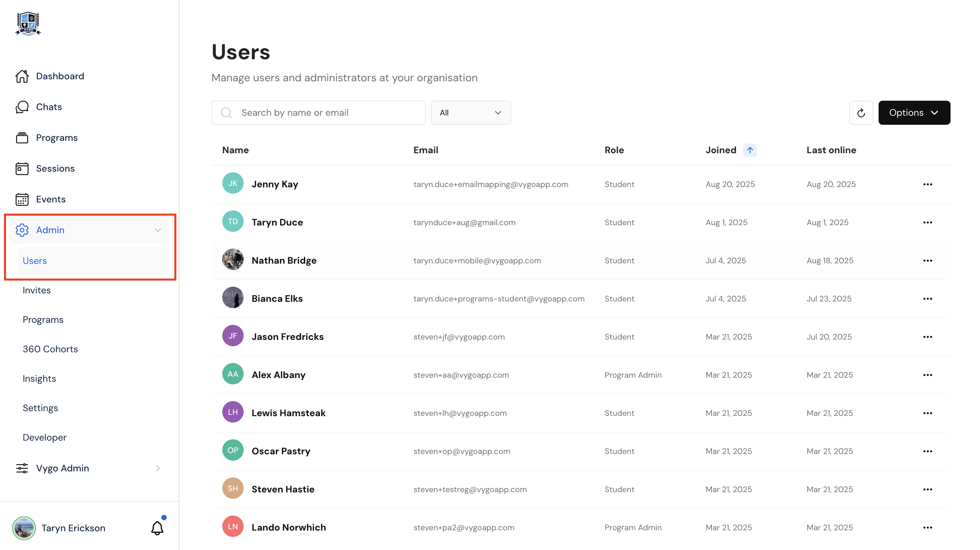
Task: Open Invites in Admin submenu
Action: pyautogui.click(x=36, y=290)
